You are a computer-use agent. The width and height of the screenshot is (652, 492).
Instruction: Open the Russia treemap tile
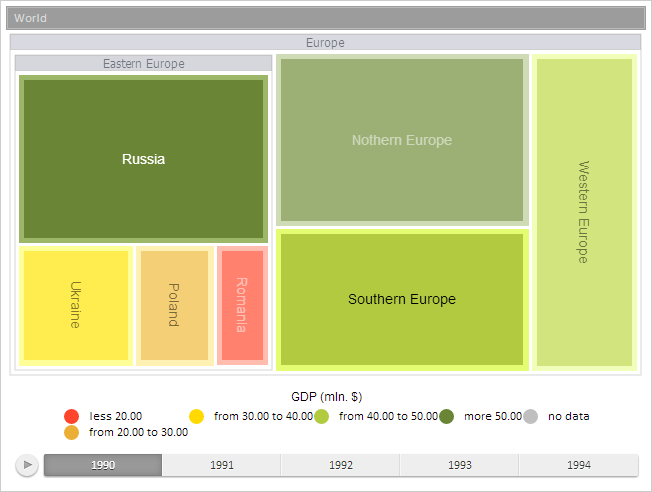tap(143, 159)
